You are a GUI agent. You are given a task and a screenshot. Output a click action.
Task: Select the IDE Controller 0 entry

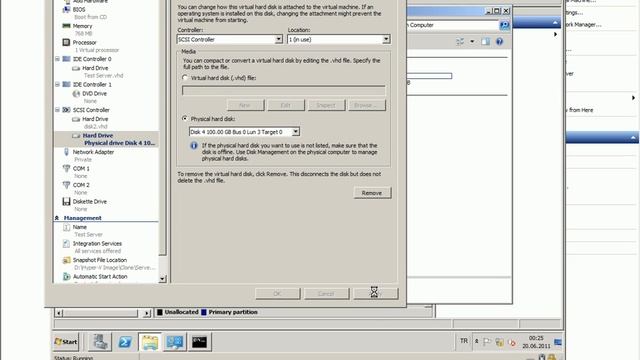[x=92, y=59]
